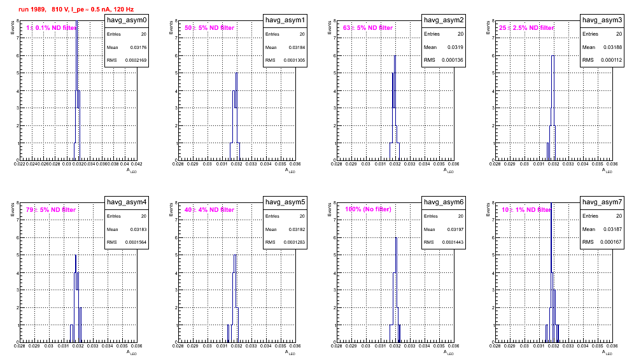Viewport: 634px width, 364px height.
Task: Click Mean value 0.03182 in havg_asym5
Action: point(297,229)
